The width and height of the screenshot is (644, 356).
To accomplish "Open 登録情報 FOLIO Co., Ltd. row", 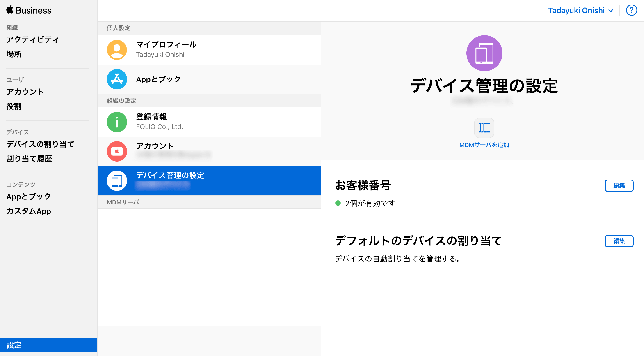I will [209, 122].
